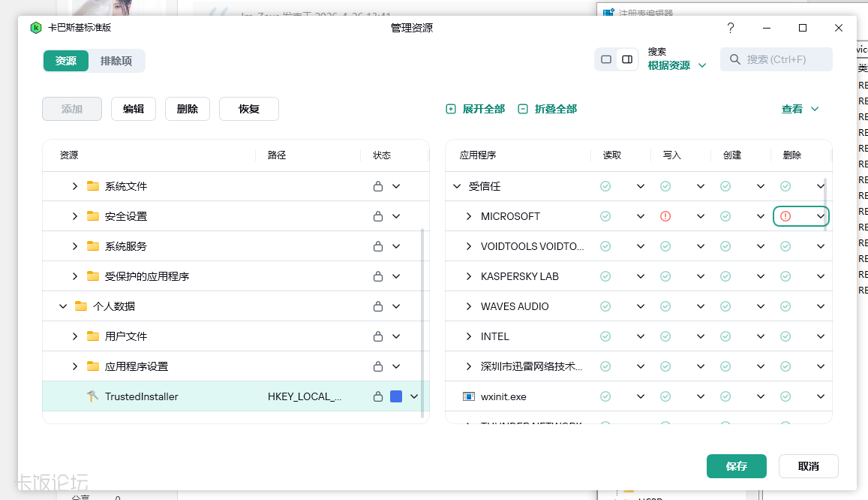Click the 编辑 button
This screenshot has height=500, width=868.
click(134, 109)
